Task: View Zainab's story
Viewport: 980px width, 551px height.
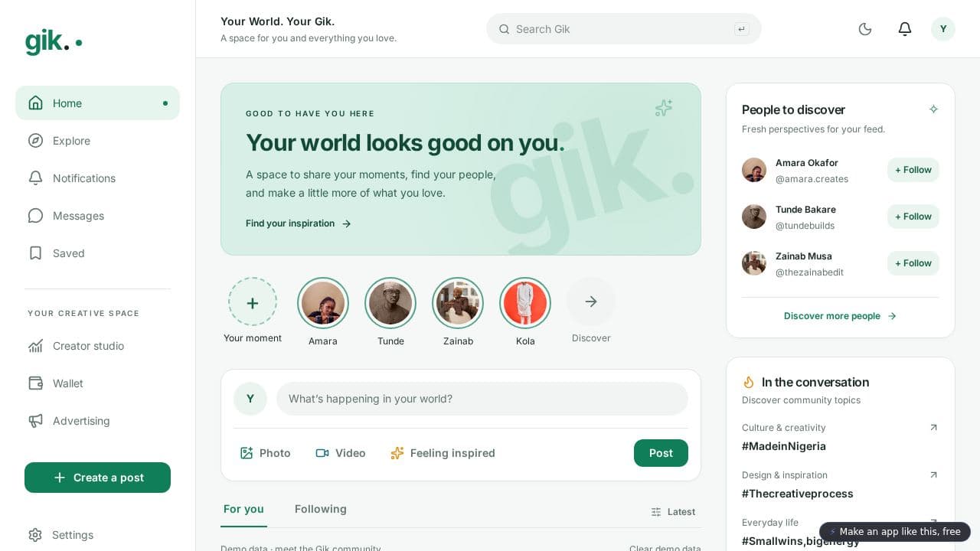Action: point(458,303)
